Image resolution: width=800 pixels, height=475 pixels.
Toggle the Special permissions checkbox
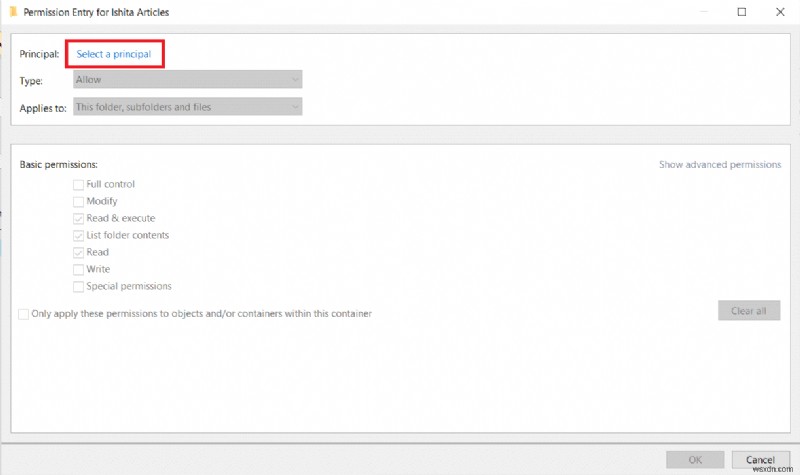point(78,286)
